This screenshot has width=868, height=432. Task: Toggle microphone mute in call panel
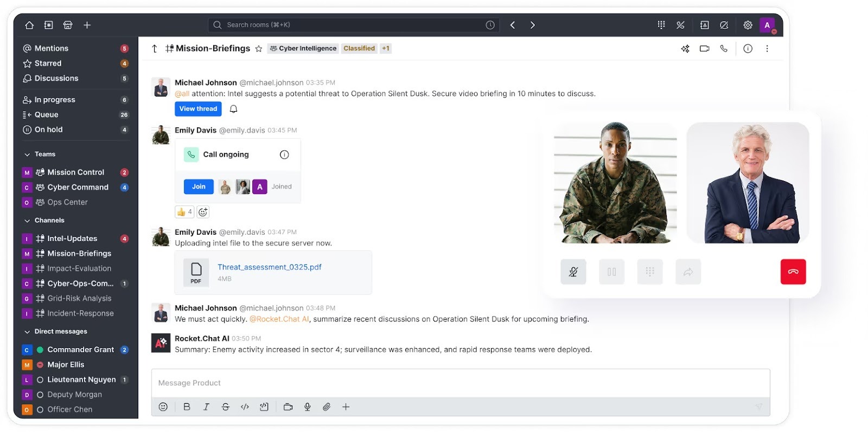click(x=573, y=272)
